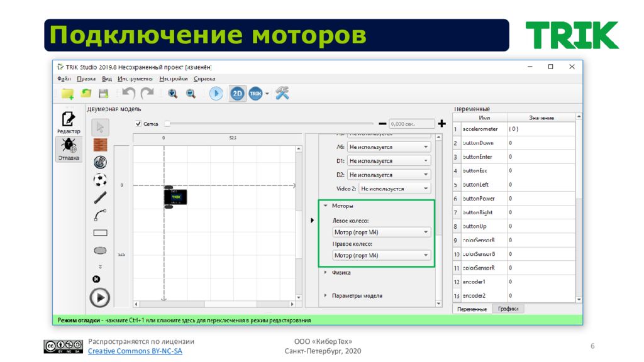Collapse settings panel with black arrow

pos(312,221)
